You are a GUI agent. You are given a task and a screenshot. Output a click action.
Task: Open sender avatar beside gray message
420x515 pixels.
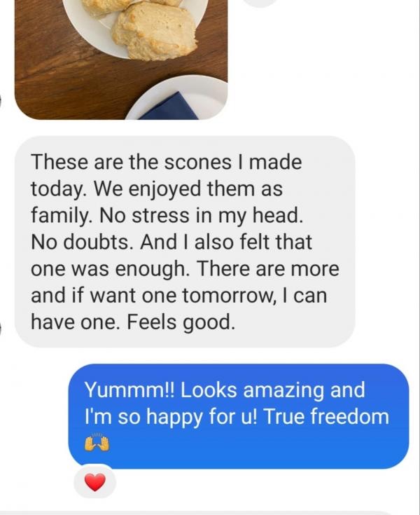[1, 329]
